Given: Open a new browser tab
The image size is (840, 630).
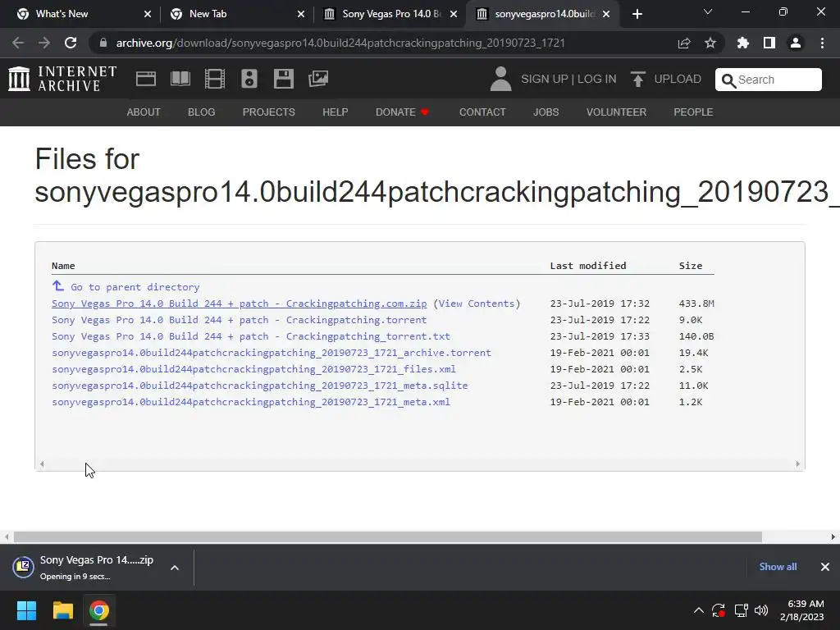Looking at the screenshot, I should click(x=637, y=14).
